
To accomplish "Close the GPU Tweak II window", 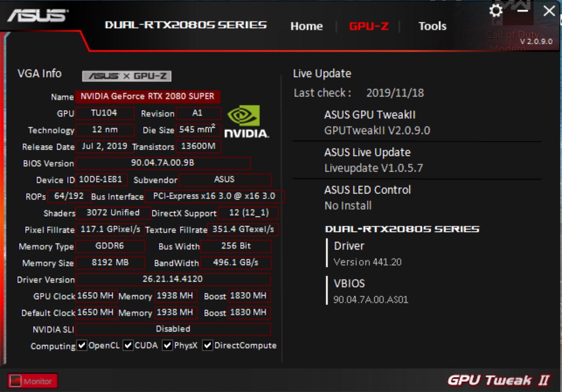I will (549, 11).
